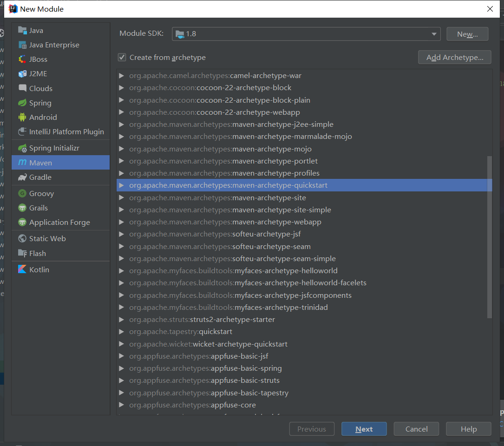Select org.apache.tapestry:quickstart archetype
Image resolution: width=504 pixels, height=446 pixels.
304,332
